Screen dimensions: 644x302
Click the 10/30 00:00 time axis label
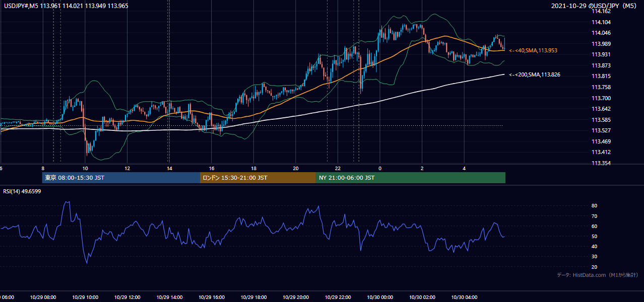coord(380,297)
